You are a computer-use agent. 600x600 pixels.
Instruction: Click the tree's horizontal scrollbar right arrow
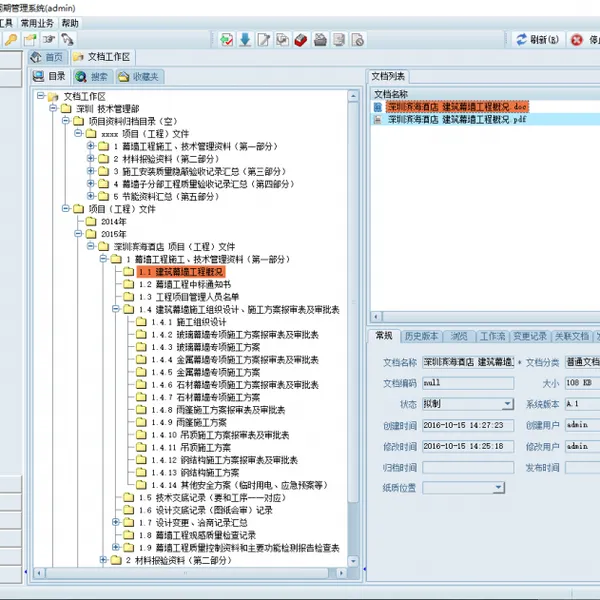[x=341, y=573]
